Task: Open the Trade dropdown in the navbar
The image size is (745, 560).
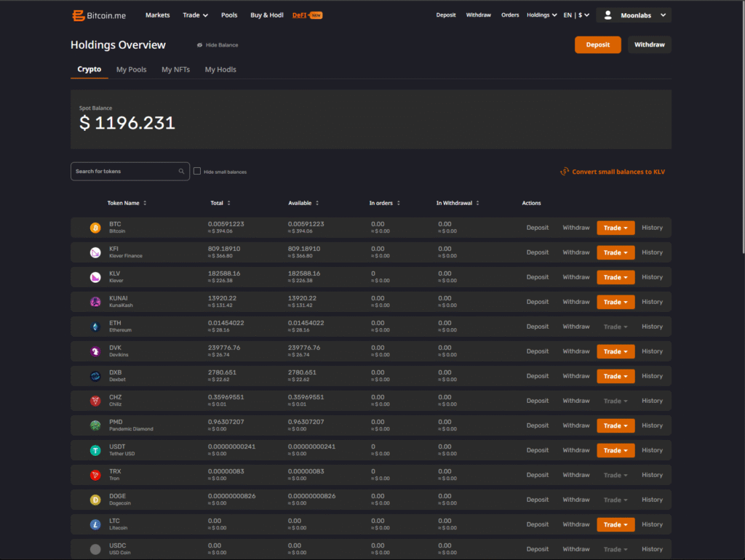Action: coord(195,15)
